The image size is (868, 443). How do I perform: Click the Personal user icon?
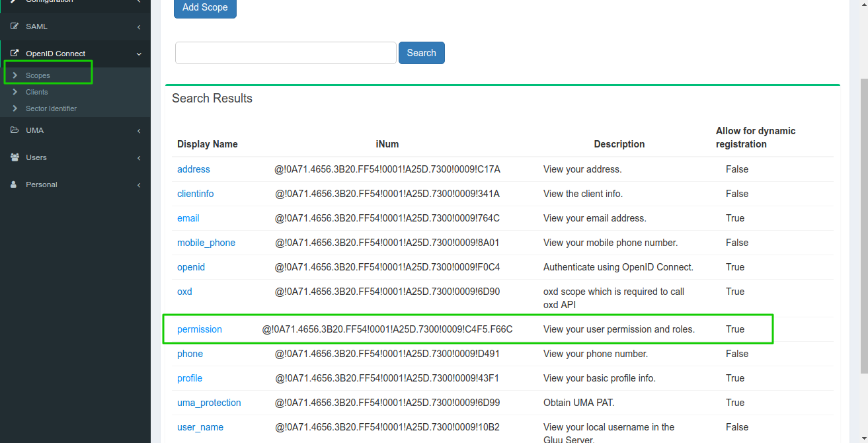[14, 184]
